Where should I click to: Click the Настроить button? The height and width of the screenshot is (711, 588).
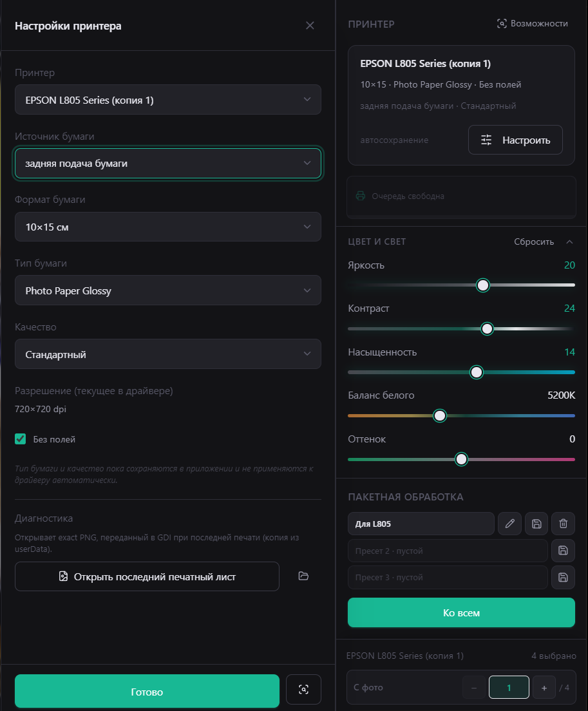(x=515, y=140)
